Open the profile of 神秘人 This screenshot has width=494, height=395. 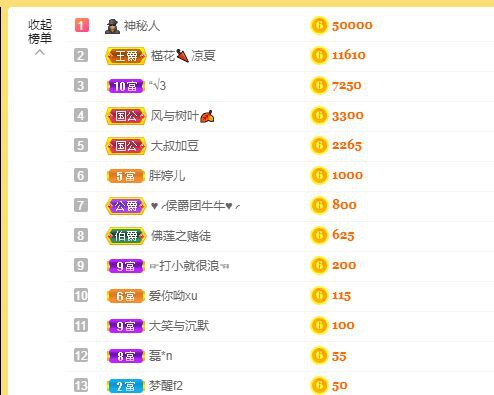click(x=142, y=26)
